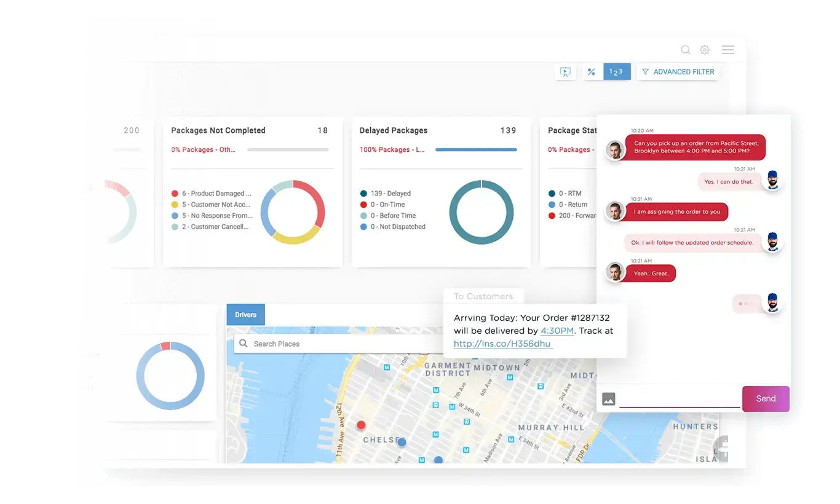840x504 pixels.
Task: Open the hamburger menu icon
Action: point(728,50)
